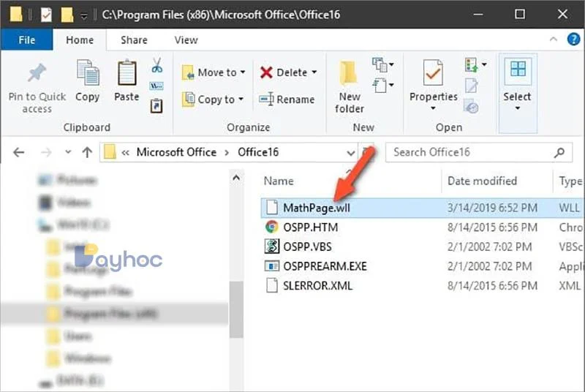Click the 3/14/2019 6:52 PM date cell
585x392 pixels.
[x=492, y=208]
